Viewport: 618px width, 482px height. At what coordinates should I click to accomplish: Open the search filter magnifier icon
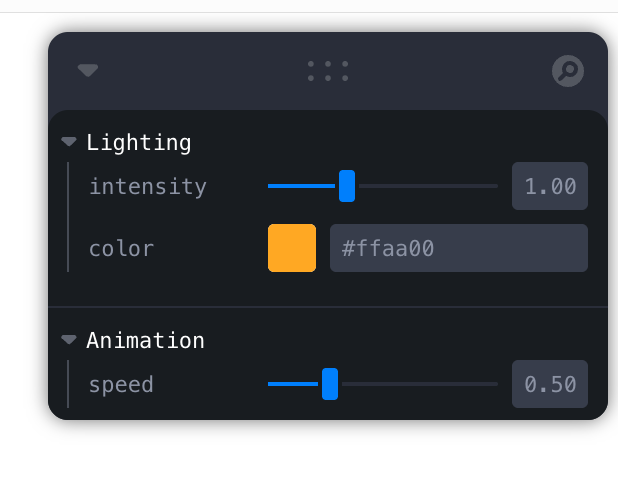[568, 71]
